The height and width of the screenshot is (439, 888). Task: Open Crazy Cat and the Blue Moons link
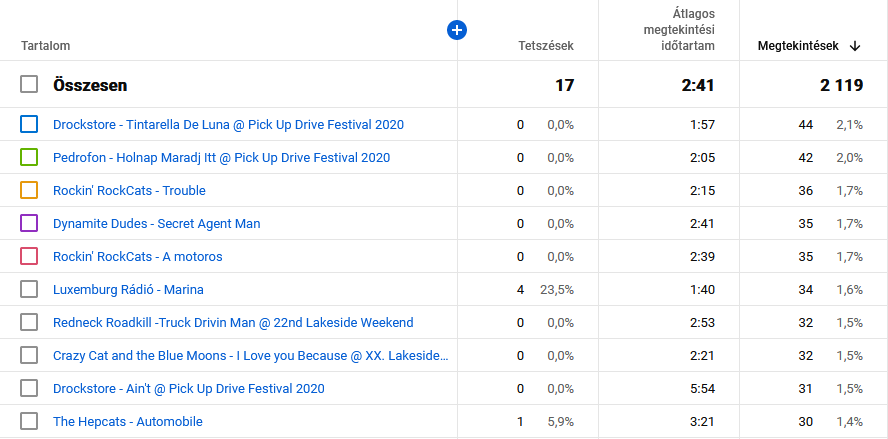250,356
